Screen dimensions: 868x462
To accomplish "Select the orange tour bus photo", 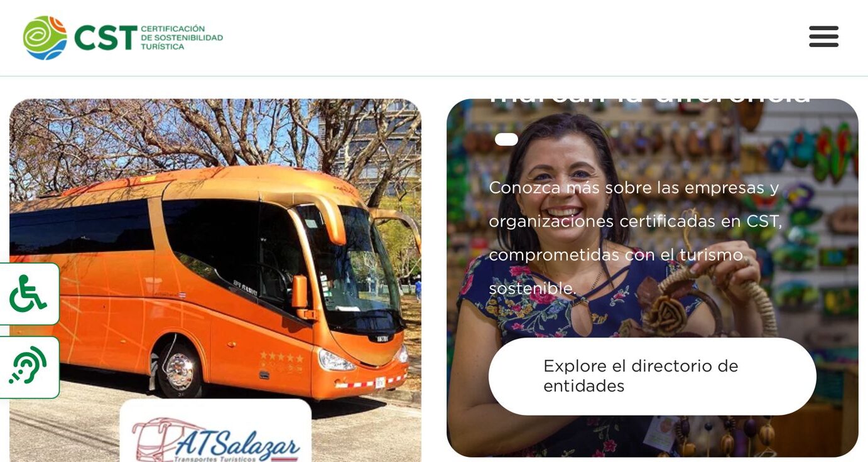I will (215, 281).
